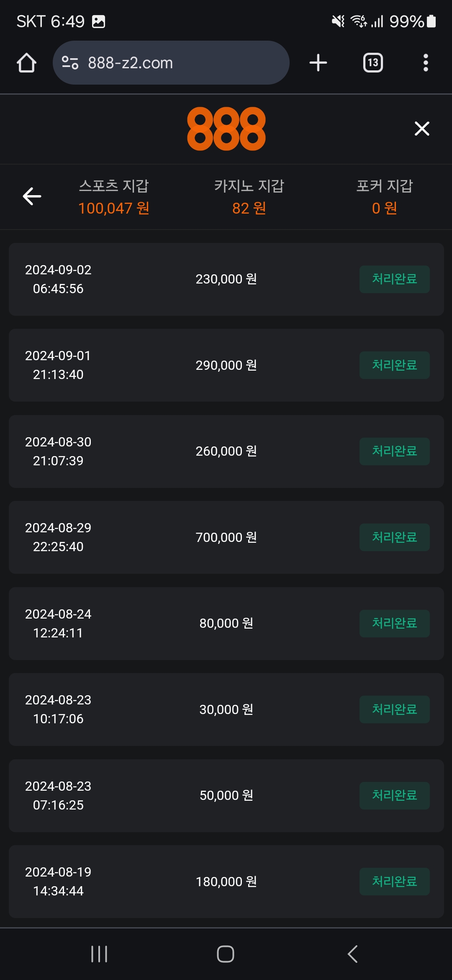Close the panel with X icon
452x980 pixels.
tap(422, 129)
